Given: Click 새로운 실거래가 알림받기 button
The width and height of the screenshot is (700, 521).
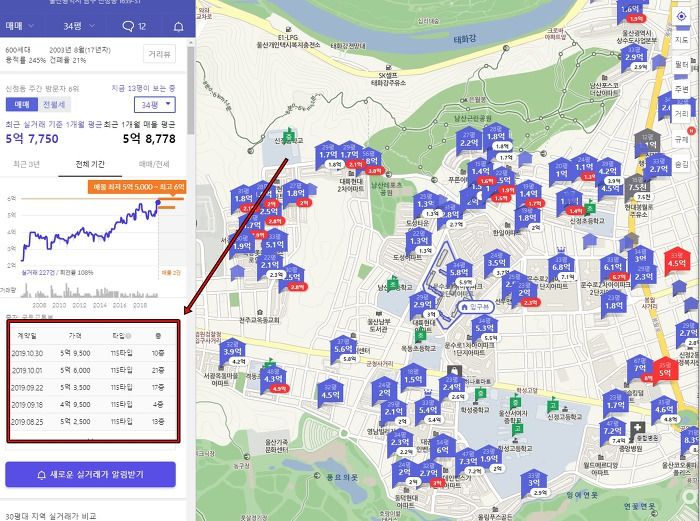Looking at the screenshot, I should pos(91,474).
